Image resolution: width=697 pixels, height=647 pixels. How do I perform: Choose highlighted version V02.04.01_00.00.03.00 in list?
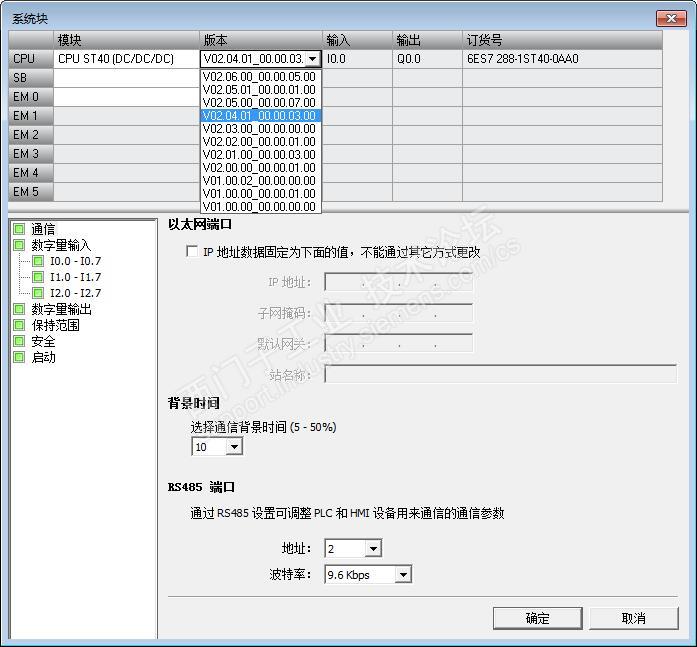pyautogui.click(x=260, y=116)
